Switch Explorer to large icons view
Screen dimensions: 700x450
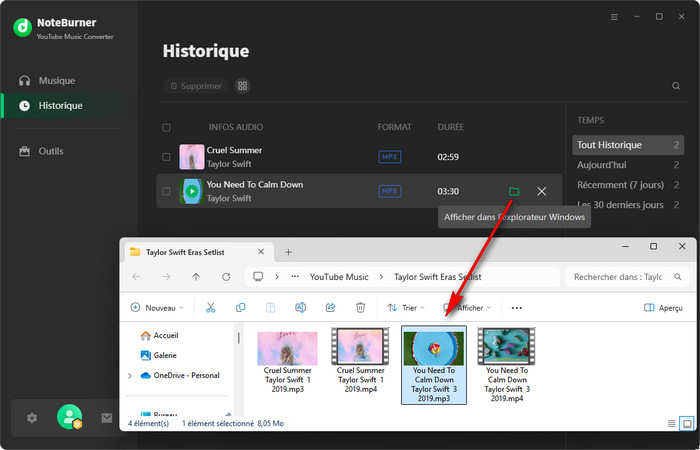point(687,423)
